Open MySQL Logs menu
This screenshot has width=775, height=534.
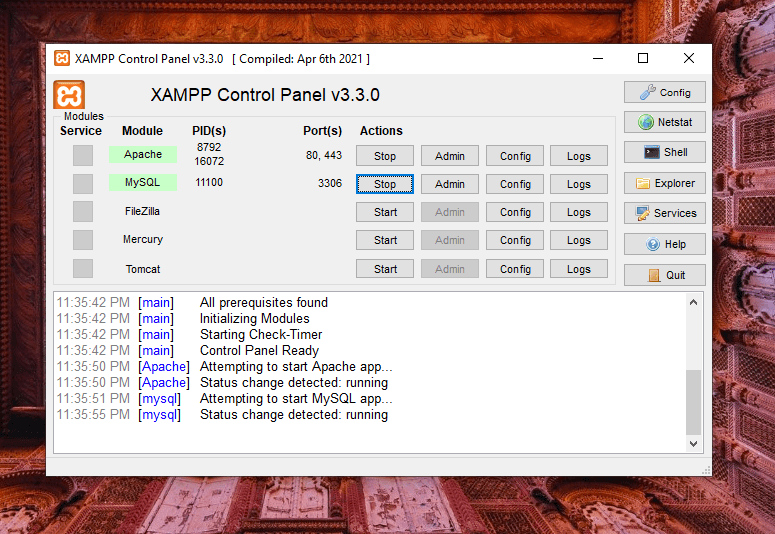coord(579,184)
